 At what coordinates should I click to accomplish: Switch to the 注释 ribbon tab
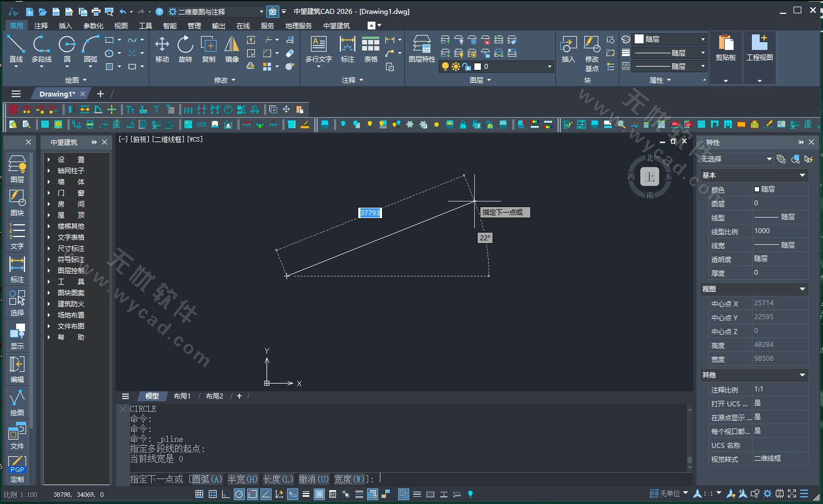41,25
